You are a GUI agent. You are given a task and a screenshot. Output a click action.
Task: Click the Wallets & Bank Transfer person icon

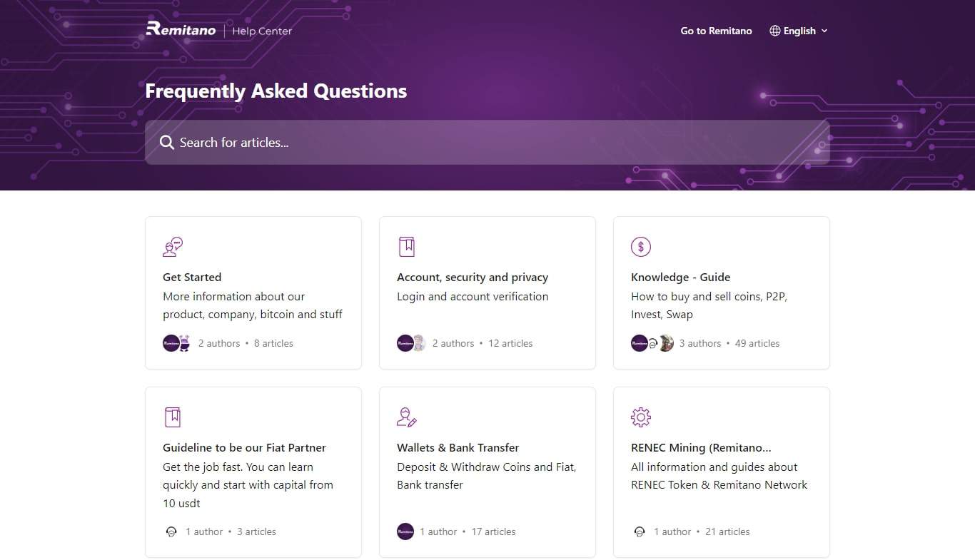(406, 417)
